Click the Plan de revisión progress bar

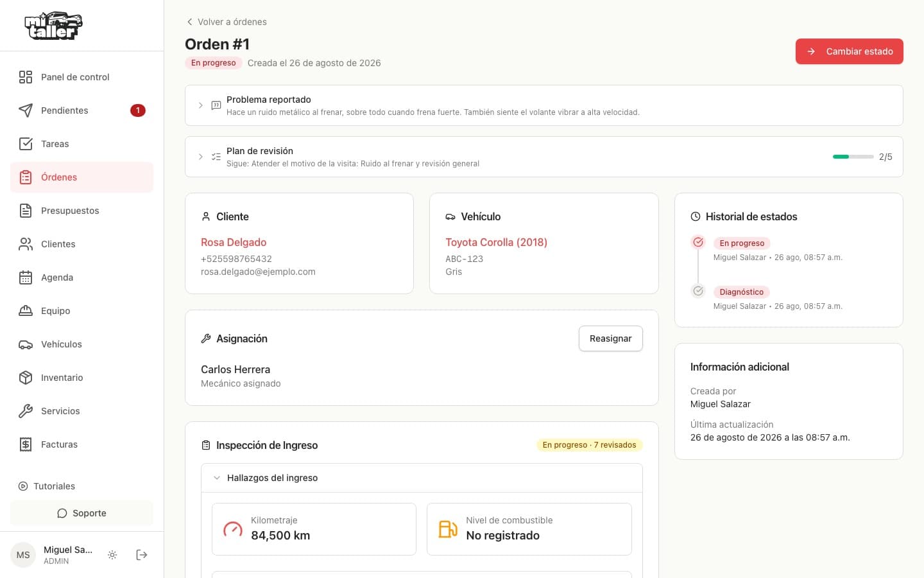tap(853, 157)
